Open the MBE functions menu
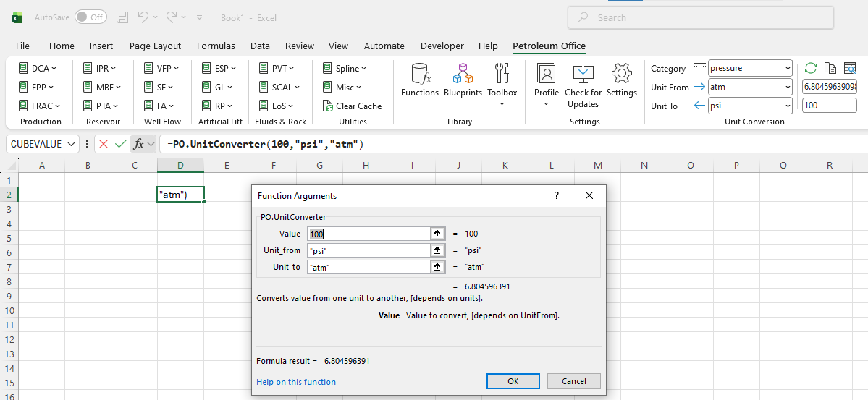The image size is (868, 400). pos(101,87)
